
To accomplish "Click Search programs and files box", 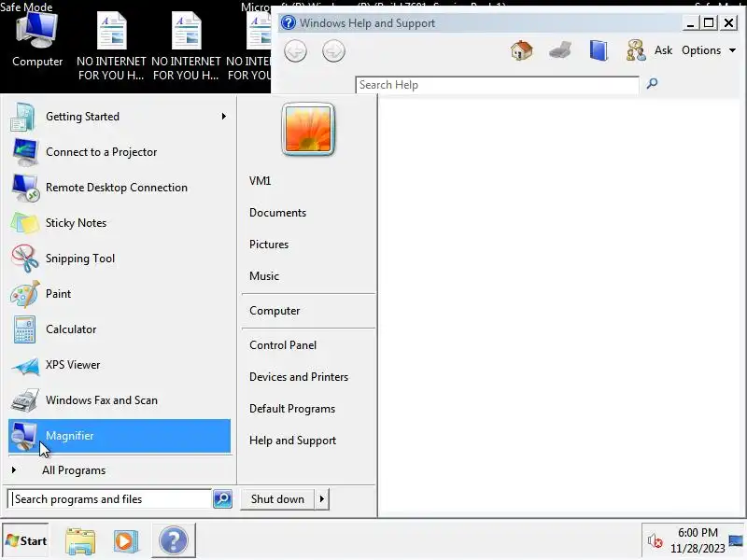I will coord(110,499).
